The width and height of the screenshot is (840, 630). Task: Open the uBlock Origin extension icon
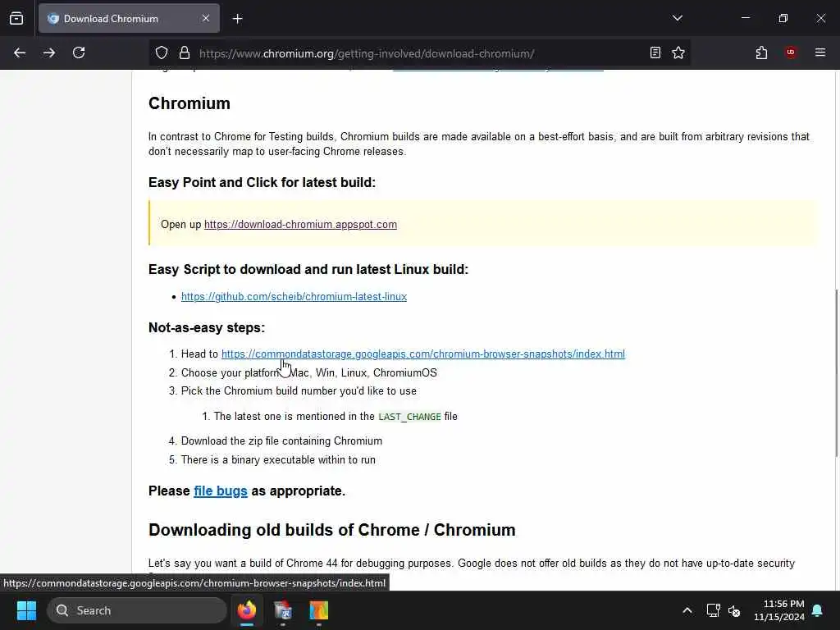(x=791, y=52)
